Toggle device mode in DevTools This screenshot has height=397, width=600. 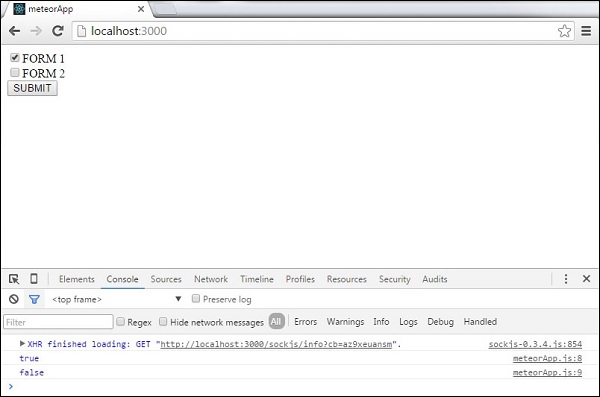[34, 279]
